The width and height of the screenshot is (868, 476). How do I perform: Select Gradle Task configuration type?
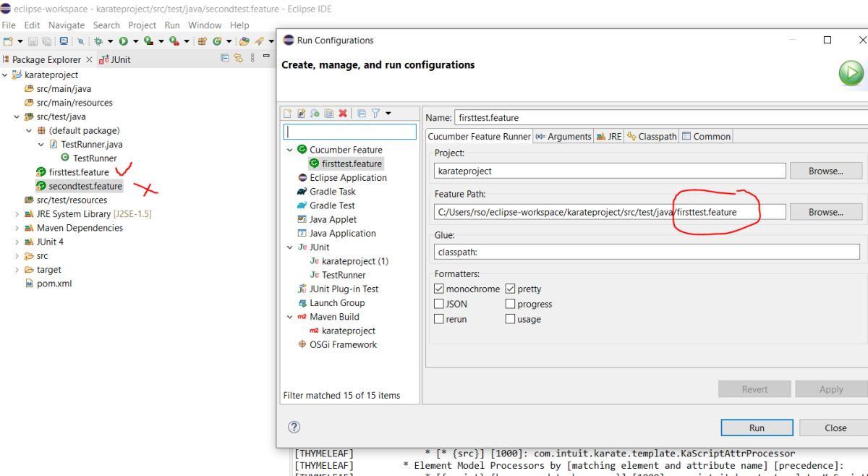click(333, 192)
